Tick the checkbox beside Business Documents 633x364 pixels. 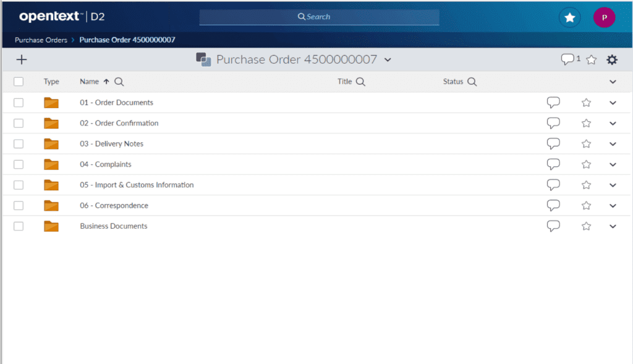(x=18, y=226)
